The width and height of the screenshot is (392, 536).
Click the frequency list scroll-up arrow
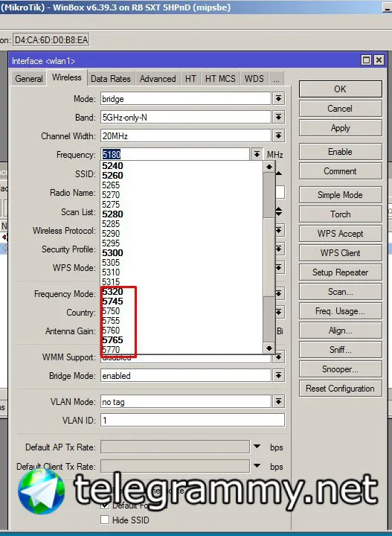click(269, 167)
